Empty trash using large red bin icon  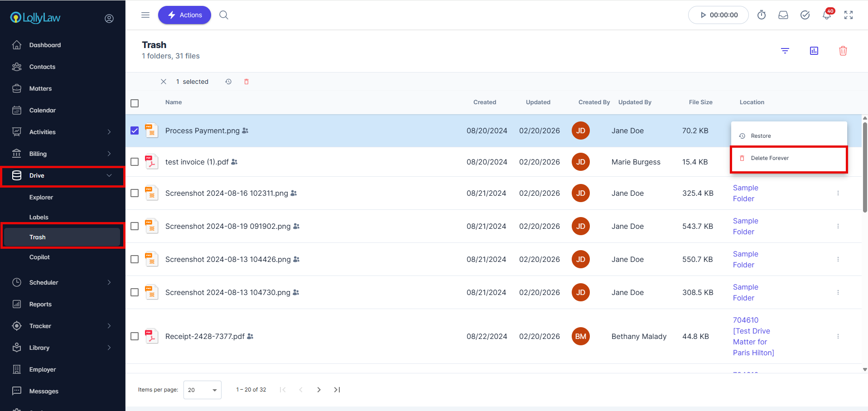coord(843,51)
